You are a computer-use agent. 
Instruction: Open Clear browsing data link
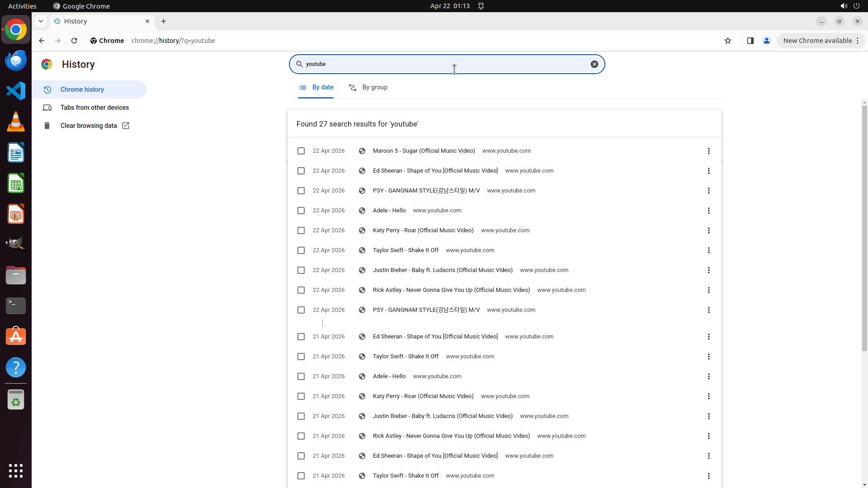[x=89, y=126]
